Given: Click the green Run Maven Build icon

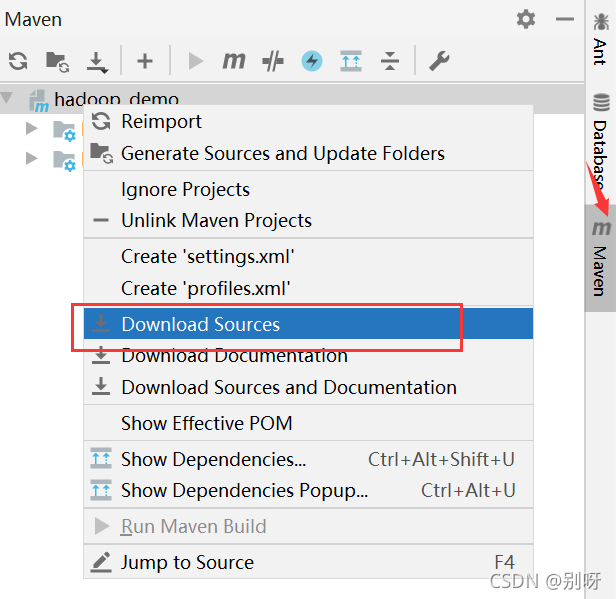Looking at the screenshot, I should click(x=195, y=61).
